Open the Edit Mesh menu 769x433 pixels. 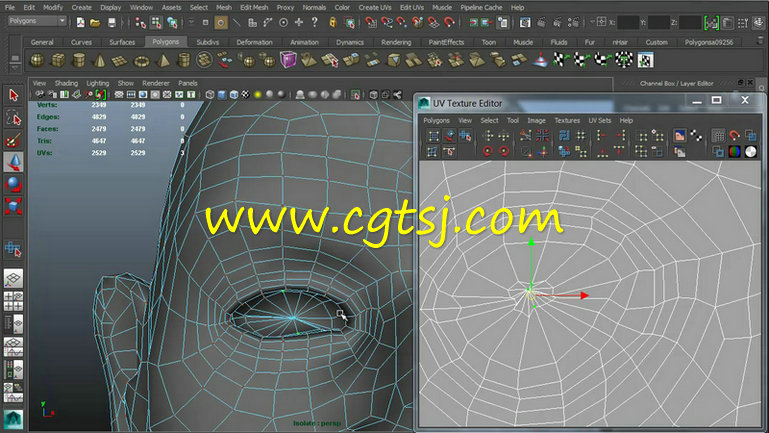coord(254,7)
